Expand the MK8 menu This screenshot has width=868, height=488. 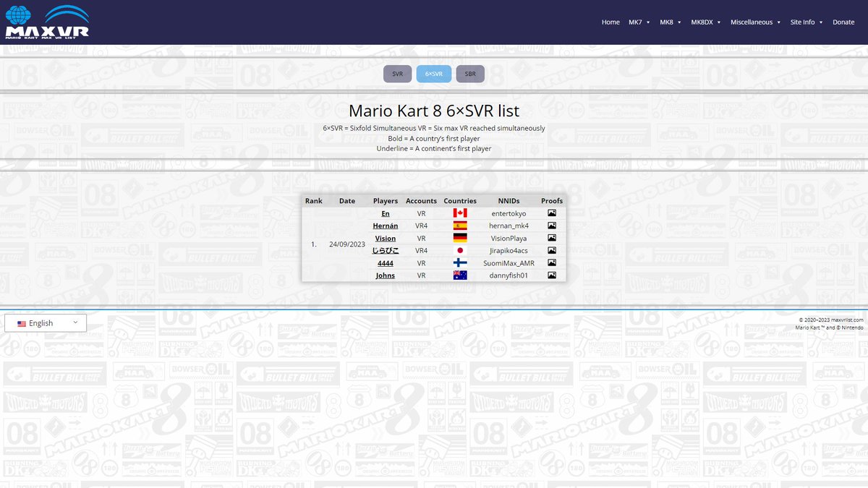tap(671, 22)
